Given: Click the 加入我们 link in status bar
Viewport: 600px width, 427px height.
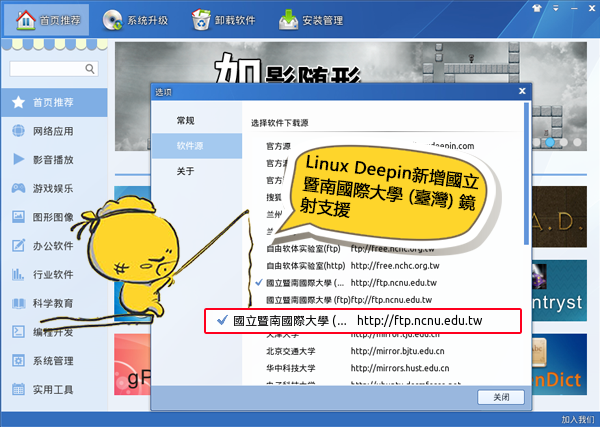Looking at the screenshot, I should click(x=578, y=419).
